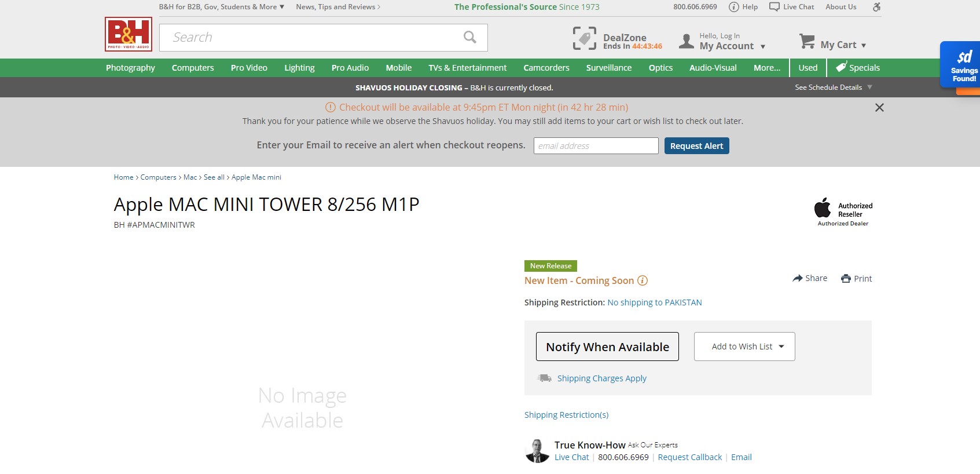
Task: Click the Share arrow icon
Action: point(798,278)
